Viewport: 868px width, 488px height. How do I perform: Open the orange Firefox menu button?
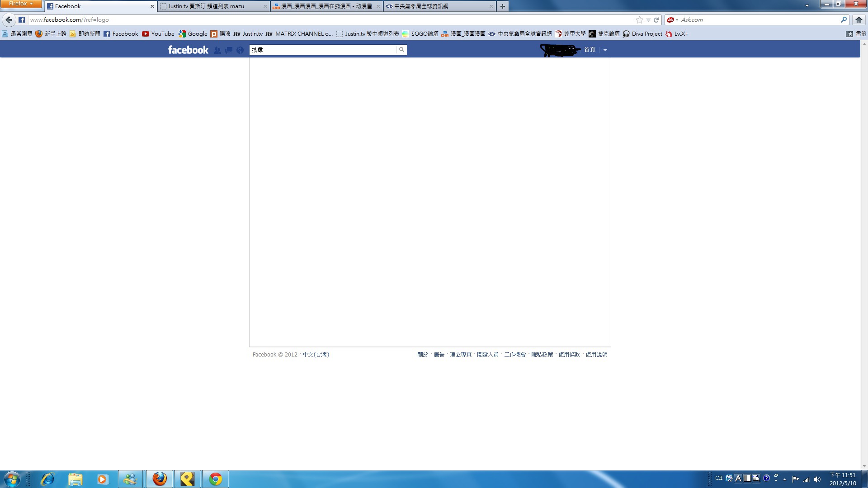tap(21, 4)
